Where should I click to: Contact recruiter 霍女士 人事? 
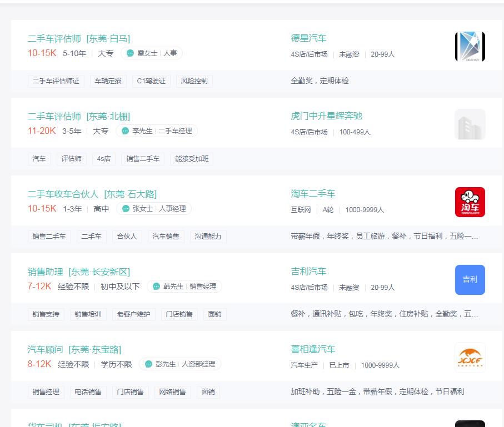(x=152, y=53)
